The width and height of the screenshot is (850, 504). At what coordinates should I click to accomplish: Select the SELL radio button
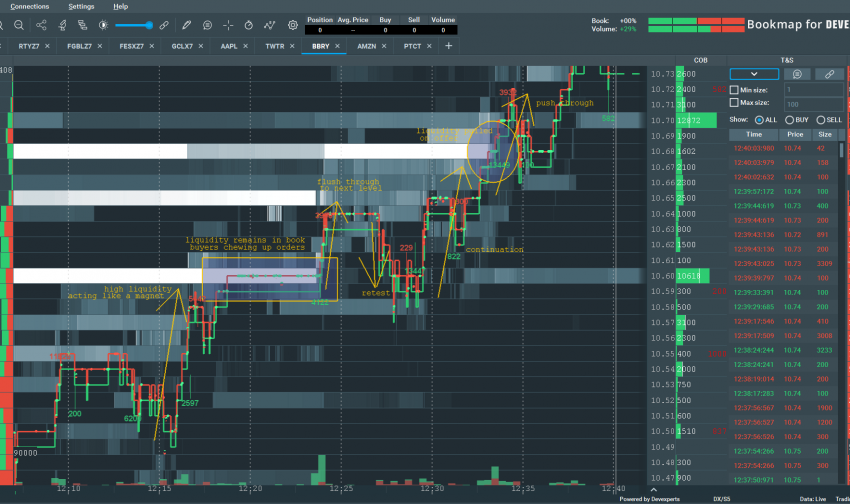(820, 119)
